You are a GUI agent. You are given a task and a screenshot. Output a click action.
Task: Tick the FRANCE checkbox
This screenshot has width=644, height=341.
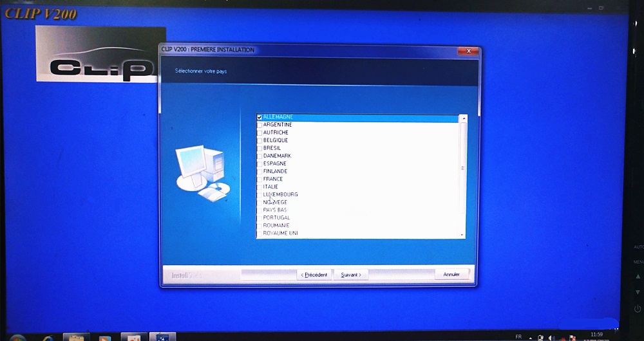point(260,180)
